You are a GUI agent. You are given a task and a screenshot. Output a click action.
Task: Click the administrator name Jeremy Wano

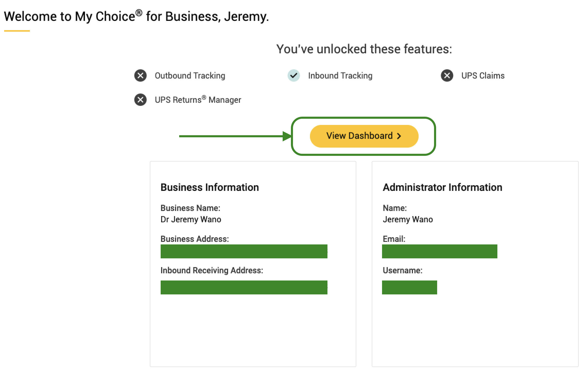click(x=408, y=219)
